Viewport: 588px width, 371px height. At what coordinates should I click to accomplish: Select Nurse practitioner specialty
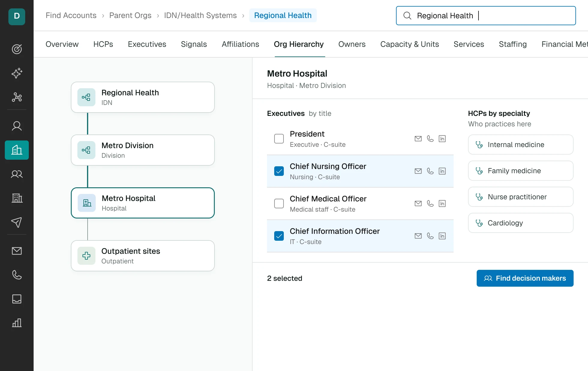(521, 197)
